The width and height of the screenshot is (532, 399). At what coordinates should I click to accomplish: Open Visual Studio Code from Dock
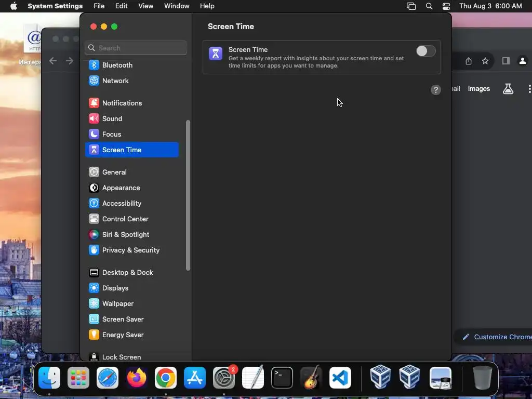(340, 378)
